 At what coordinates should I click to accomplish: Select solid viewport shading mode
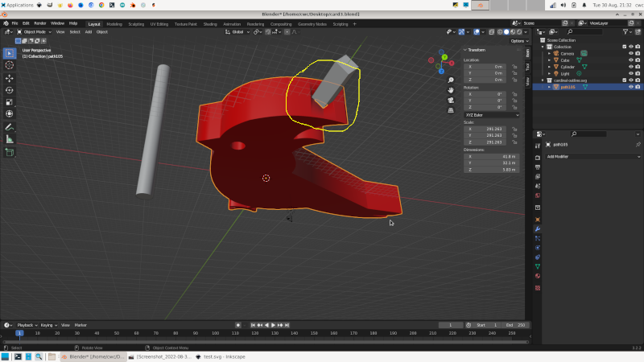506,32
